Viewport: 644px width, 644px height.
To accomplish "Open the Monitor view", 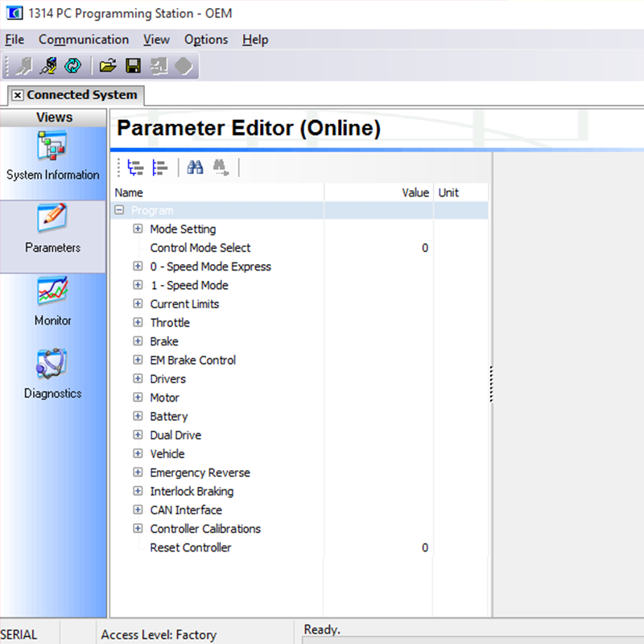I will (52, 302).
